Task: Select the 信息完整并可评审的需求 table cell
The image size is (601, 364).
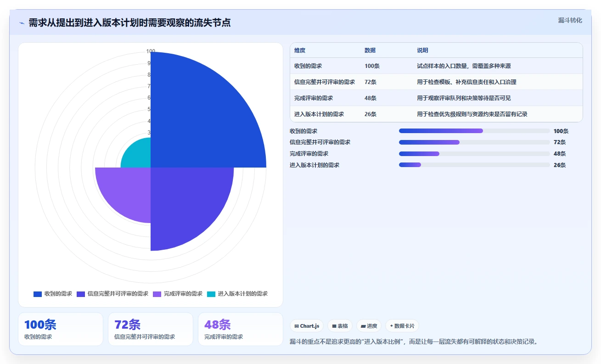Action: pos(325,82)
